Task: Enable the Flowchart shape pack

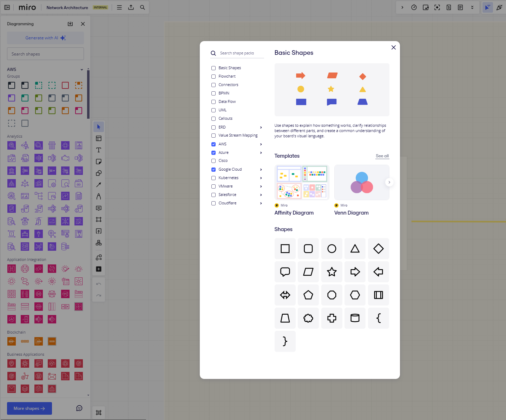Action: click(213, 76)
